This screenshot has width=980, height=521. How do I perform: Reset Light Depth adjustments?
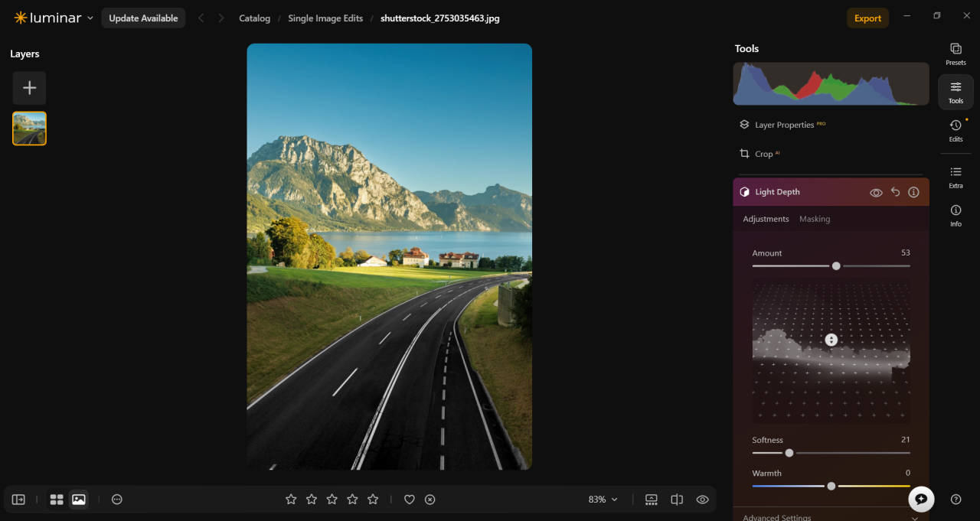click(895, 192)
